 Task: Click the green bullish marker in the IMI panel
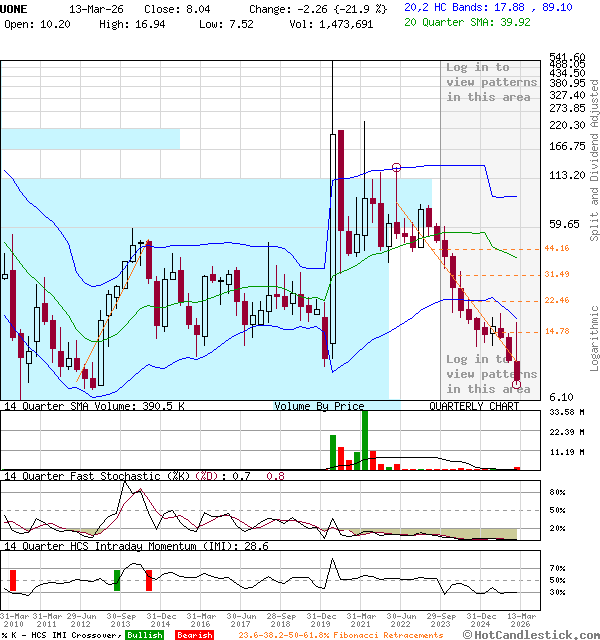click(117, 580)
